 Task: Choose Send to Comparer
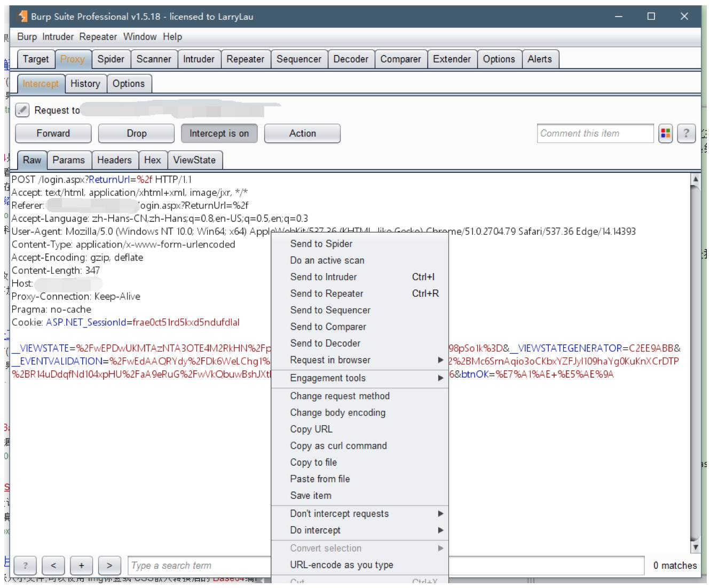(x=360, y=326)
